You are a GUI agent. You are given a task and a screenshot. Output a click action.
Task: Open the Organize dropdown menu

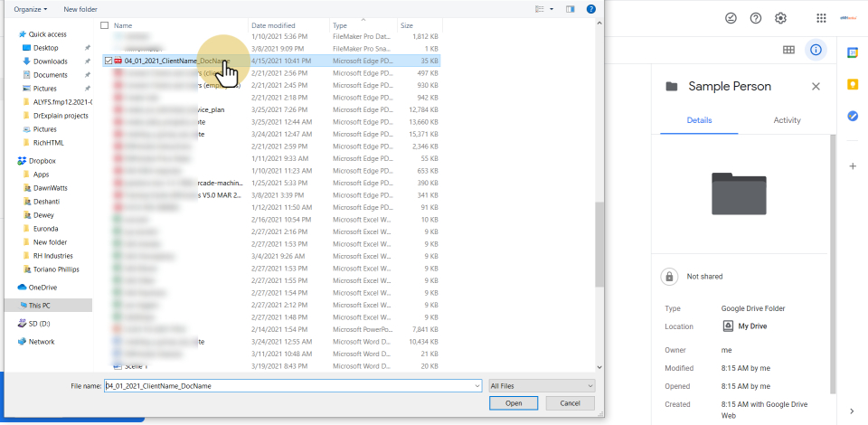pyautogui.click(x=31, y=9)
